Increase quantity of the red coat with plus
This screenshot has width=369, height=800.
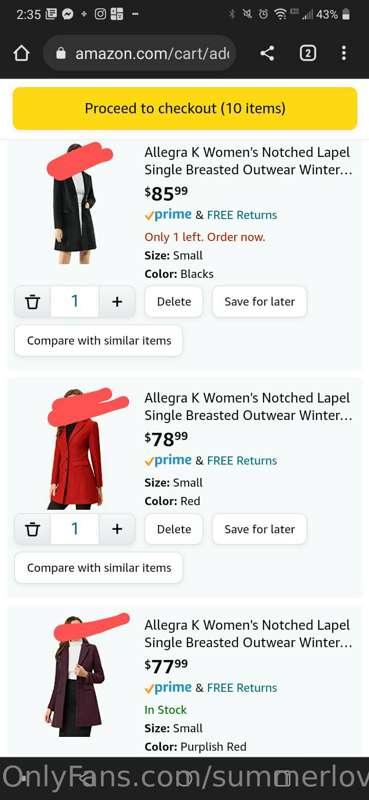click(x=117, y=529)
